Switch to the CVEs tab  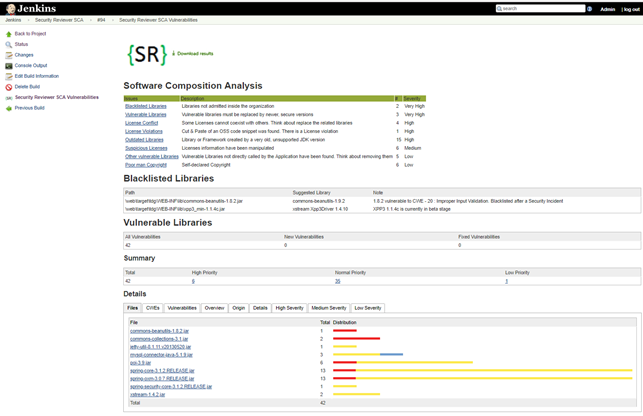tap(152, 308)
